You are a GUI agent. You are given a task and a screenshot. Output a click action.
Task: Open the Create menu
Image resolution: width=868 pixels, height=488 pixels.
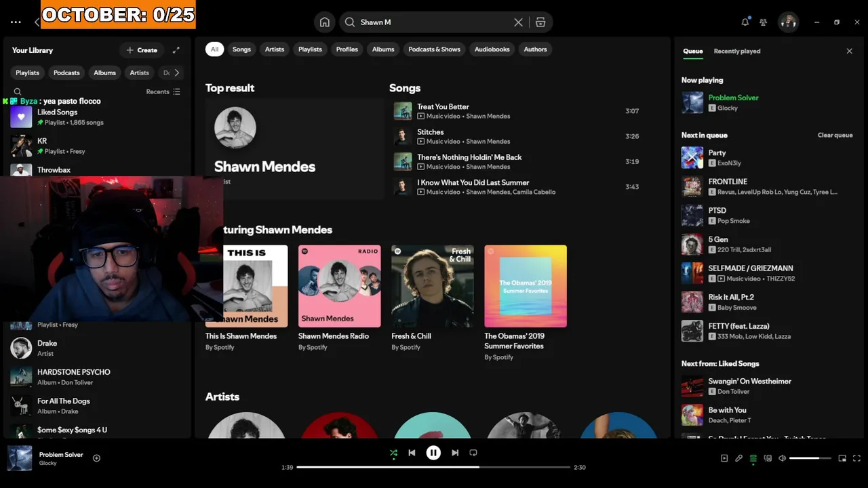[x=142, y=50]
